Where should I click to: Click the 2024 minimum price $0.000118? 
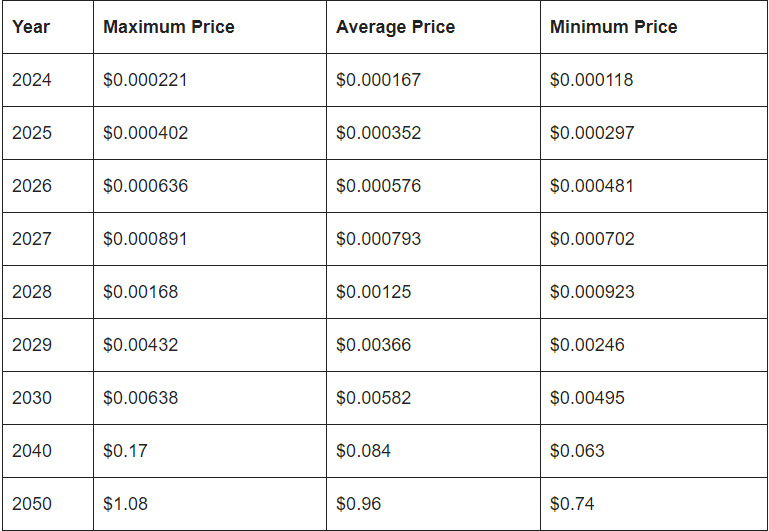[592, 80]
